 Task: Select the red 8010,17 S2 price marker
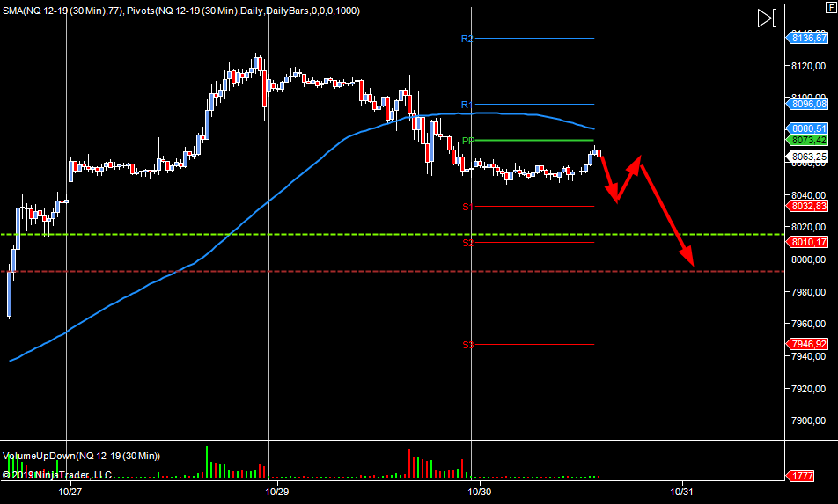click(808, 242)
